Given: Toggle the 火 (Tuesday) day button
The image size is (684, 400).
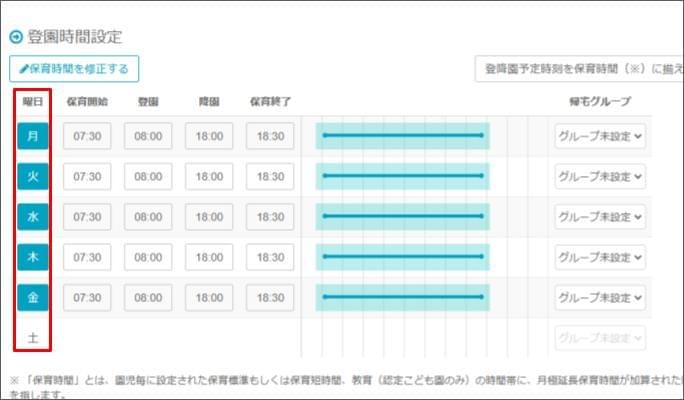Looking at the screenshot, I should [x=32, y=176].
